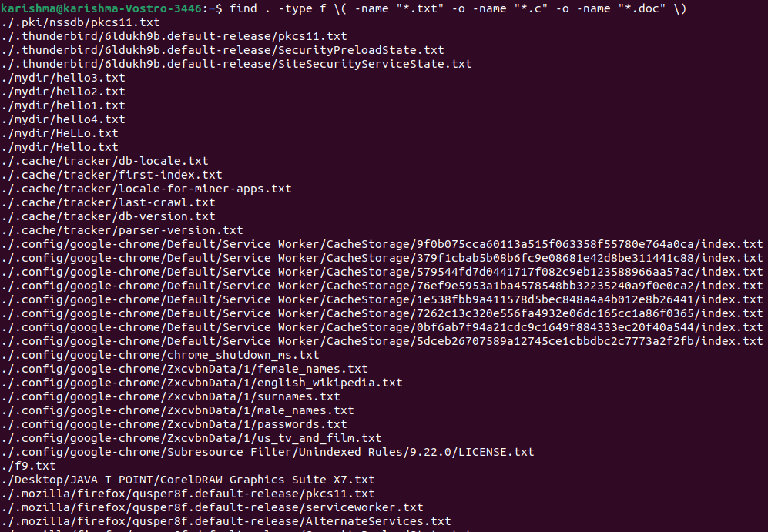Select the ./.pki/nssdb/pkcs11.txt output line
This screenshot has height=532, width=768.
pyautogui.click(x=80, y=22)
